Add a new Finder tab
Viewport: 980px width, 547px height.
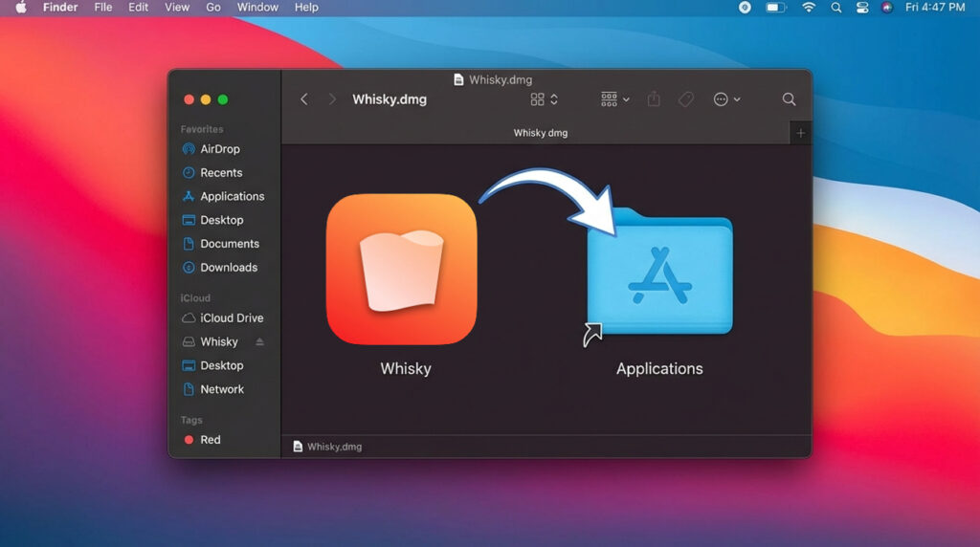801,134
